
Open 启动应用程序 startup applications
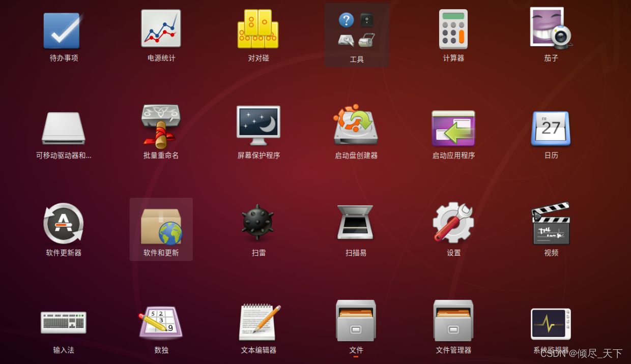tap(453, 127)
